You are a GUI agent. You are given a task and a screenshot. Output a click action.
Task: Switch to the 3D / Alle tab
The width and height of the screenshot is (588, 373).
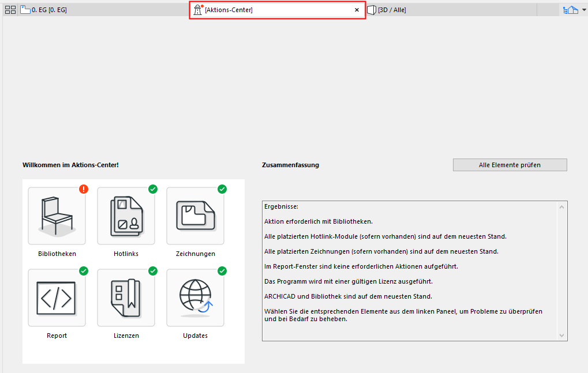(x=450, y=10)
